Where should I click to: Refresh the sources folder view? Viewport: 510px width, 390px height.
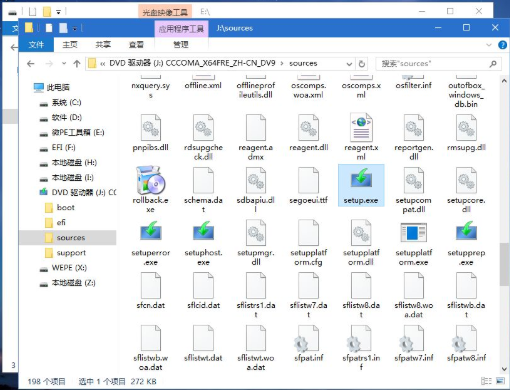362,64
